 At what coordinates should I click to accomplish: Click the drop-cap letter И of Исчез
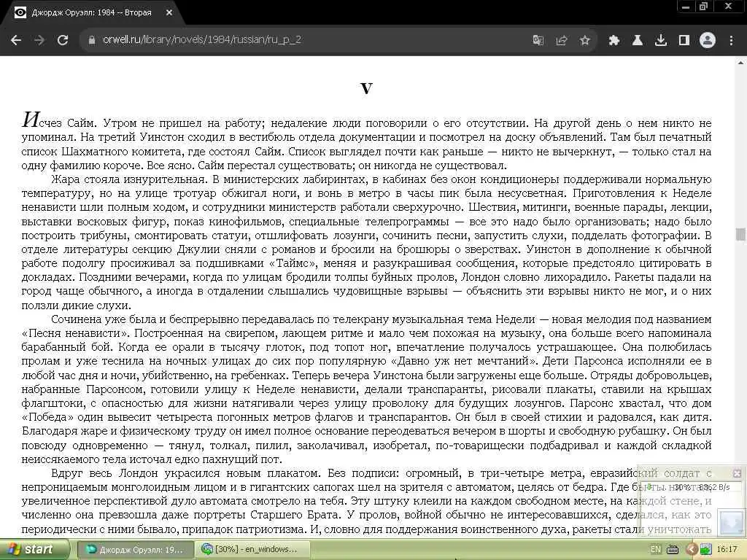(31, 119)
